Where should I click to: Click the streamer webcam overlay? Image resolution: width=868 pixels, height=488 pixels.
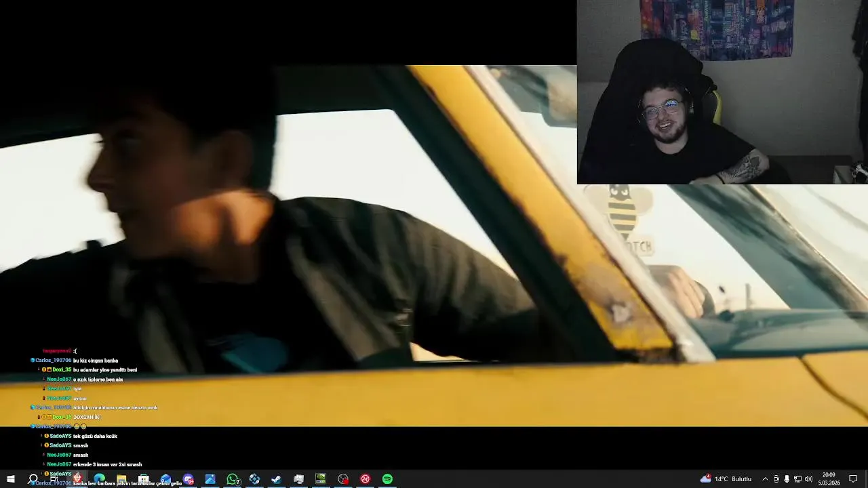pyautogui.click(x=722, y=92)
